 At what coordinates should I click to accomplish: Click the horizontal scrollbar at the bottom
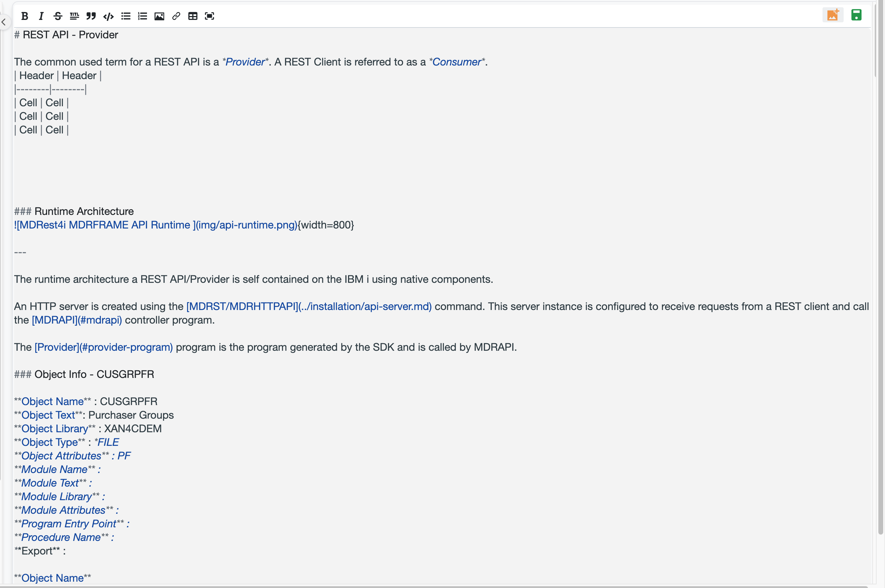tap(434, 586)
